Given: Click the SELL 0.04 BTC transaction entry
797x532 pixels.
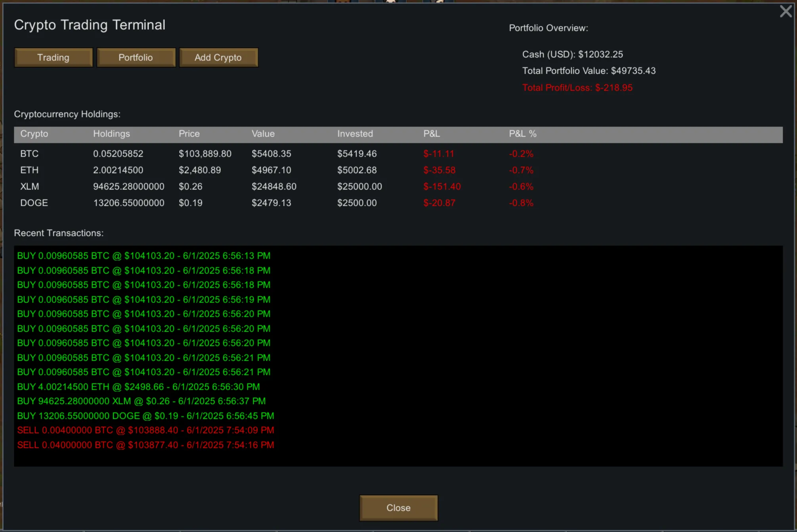Looking at the screenshot, I should tap(145, 445).
